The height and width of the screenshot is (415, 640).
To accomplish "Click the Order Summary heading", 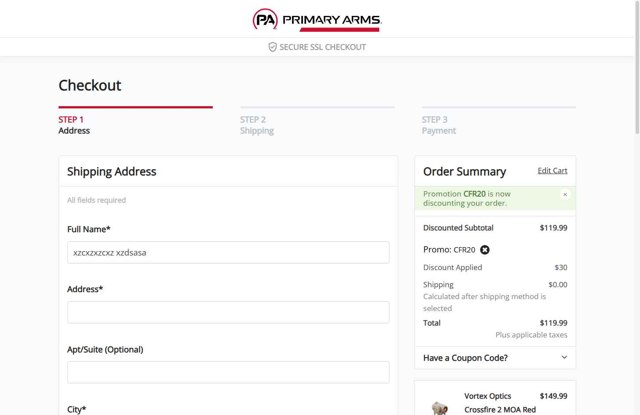I will pyautogui.click(x=464, y=172).
